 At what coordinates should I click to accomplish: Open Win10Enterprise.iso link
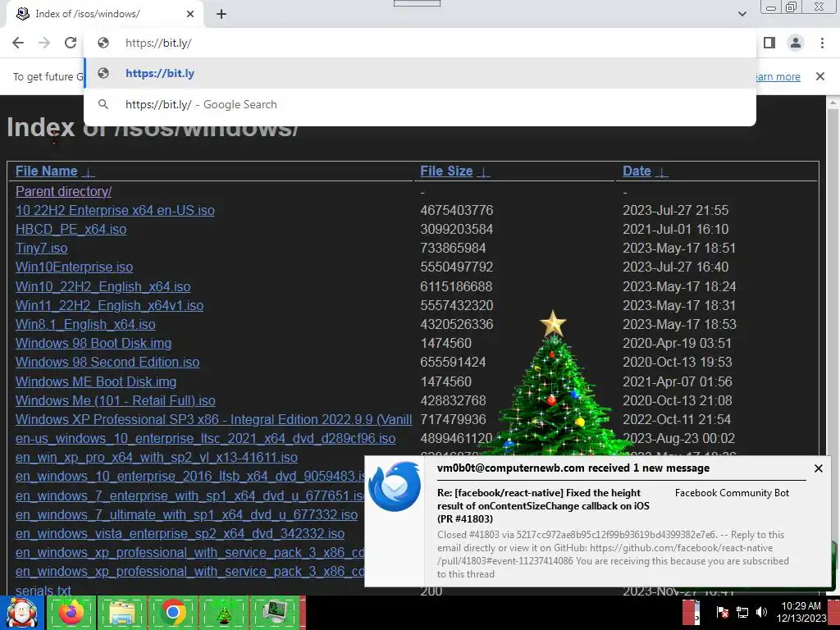(x=74, y=267)
